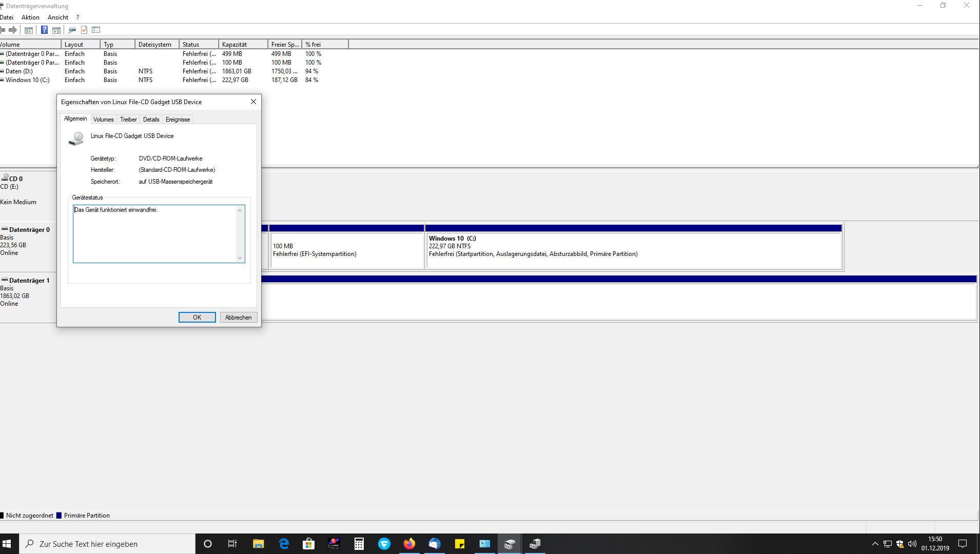This screenshot has height=554, width=980.
Task: Open File Explorer from the taskbar
Action: coord(258,544)
